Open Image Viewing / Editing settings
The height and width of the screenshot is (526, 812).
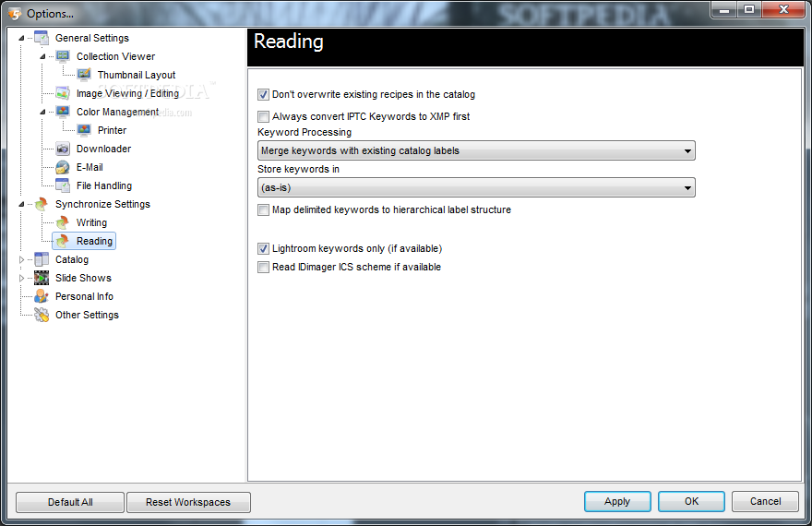pyautogui.click(x=127, y=93)
